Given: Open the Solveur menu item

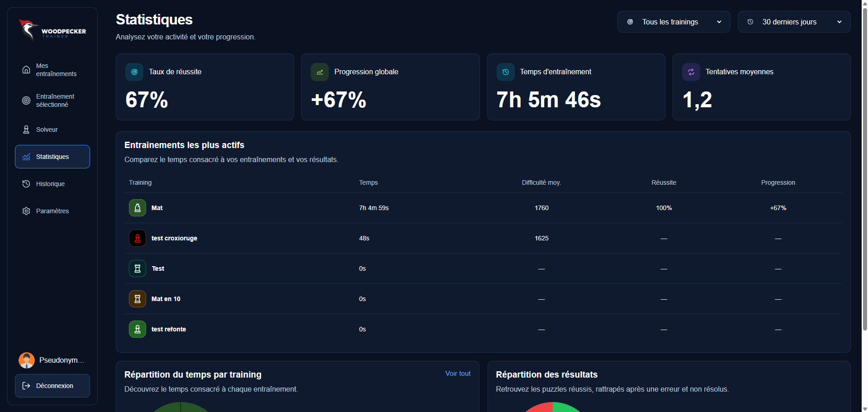Looking at the screenshot, I should pos(52,129).
